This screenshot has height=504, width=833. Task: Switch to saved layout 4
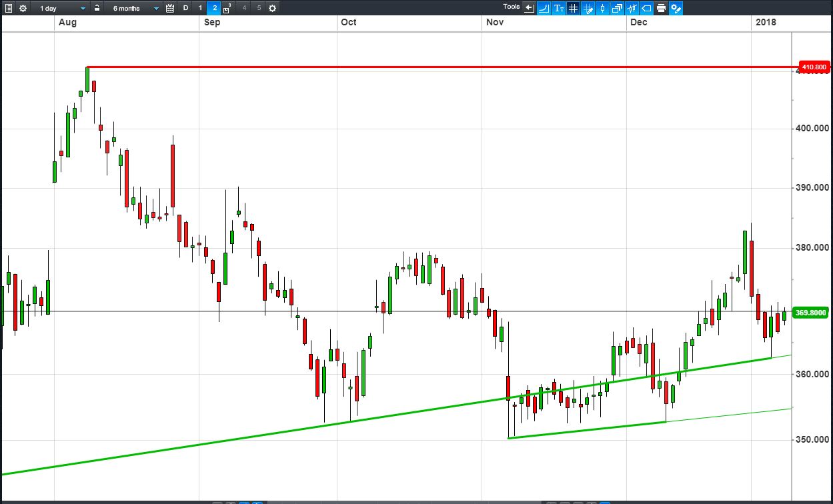tap(244, 8)
